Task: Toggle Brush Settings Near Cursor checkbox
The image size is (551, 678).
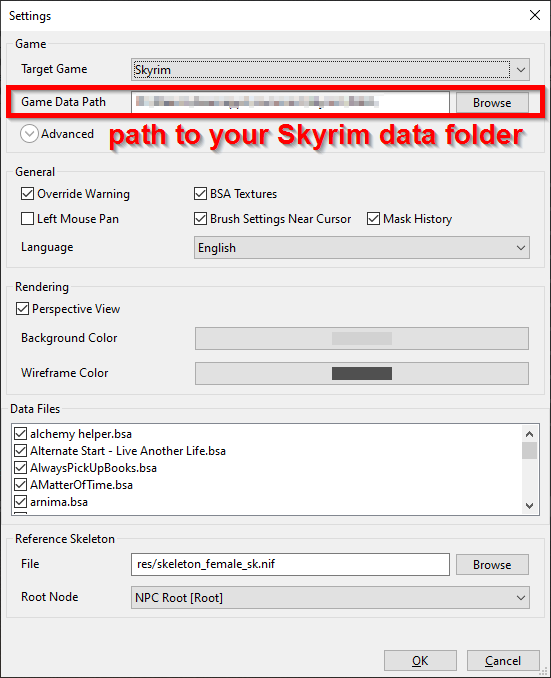Action: [x=200, y=219]
